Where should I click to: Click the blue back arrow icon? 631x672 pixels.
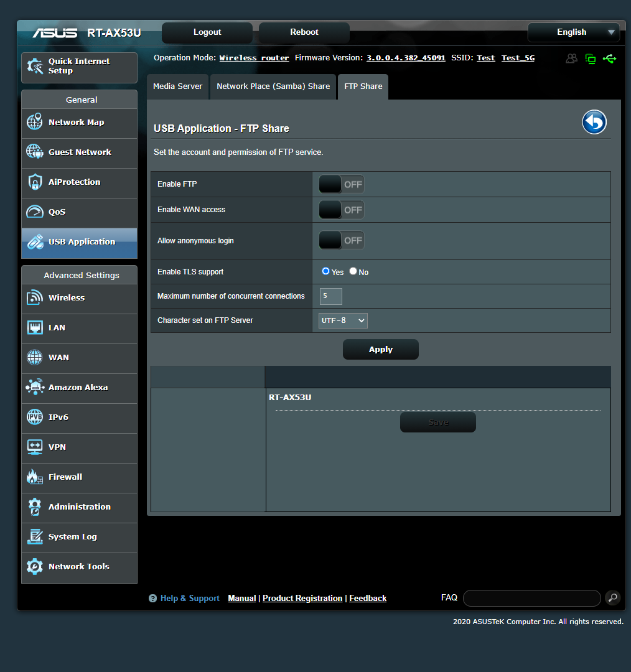point(594,122)
